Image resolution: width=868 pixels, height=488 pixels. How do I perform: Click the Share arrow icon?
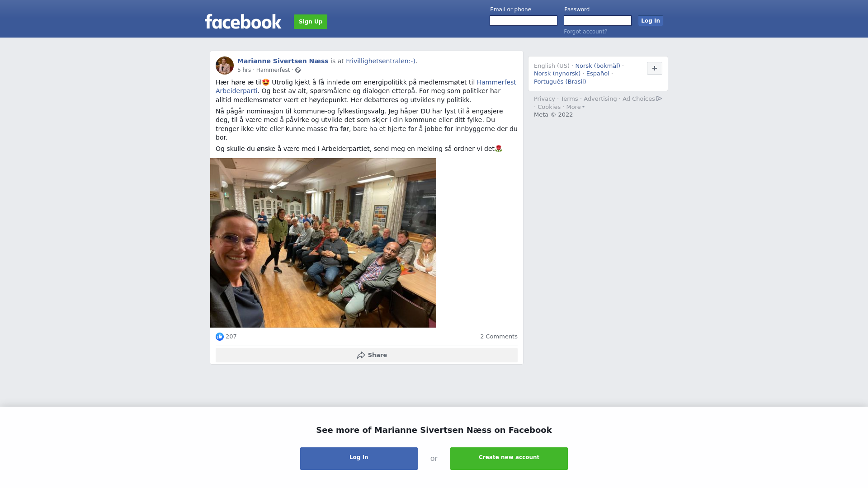[x=361, y=355]
